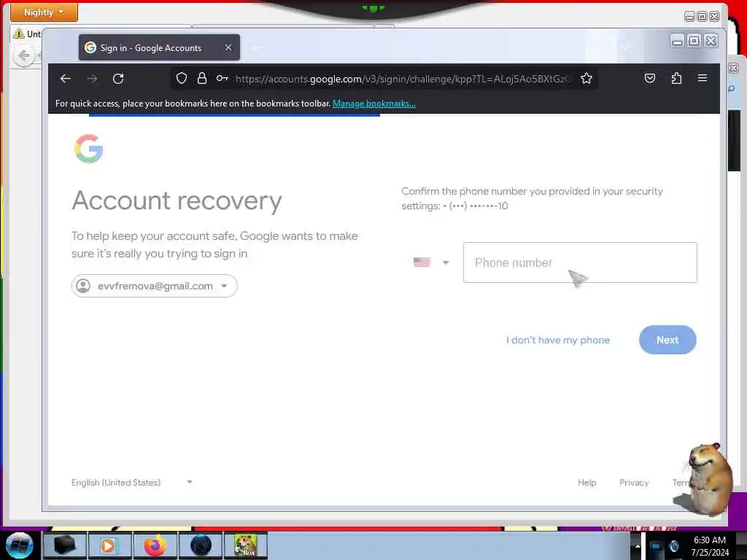Open Manage bookmarks link
This screenshot has width=747, height=560.
[374, 104]
